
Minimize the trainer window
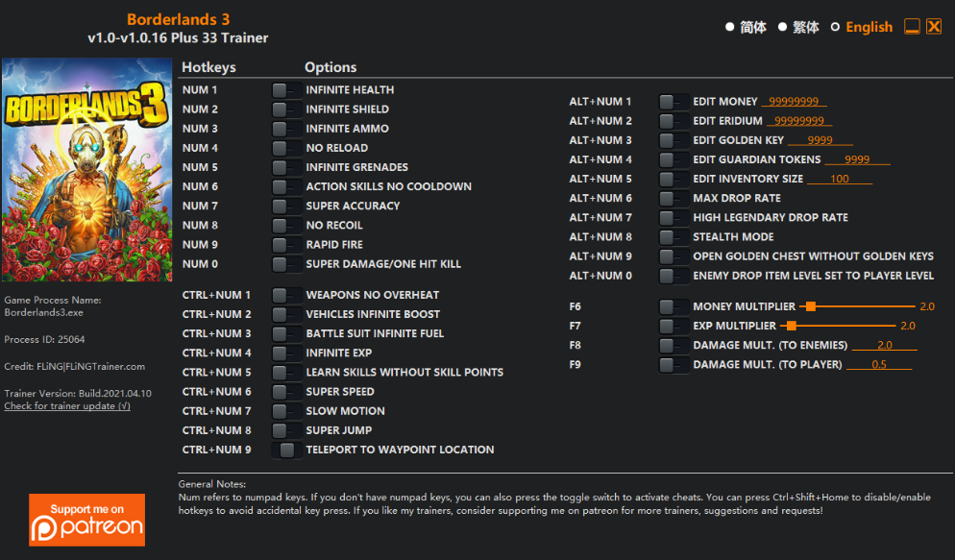point(912,27)
